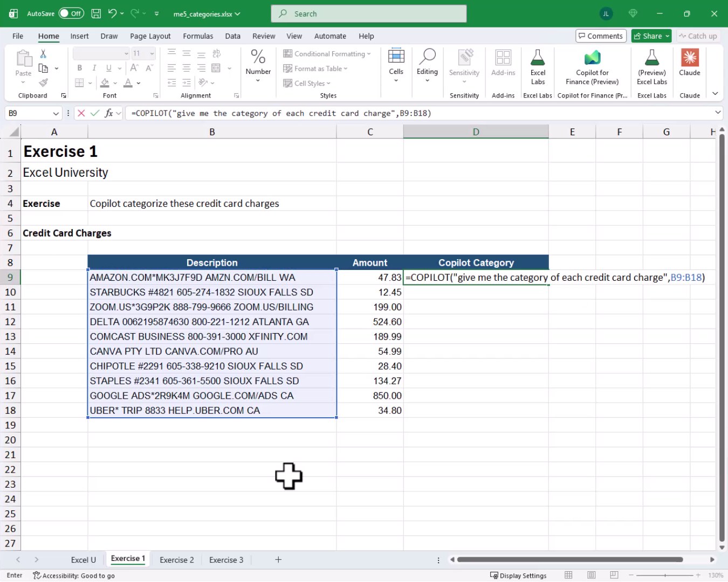Confirm the formula with the checkmark
The height and width of the screenshot is (582, 728).
[x=95, y=113]
